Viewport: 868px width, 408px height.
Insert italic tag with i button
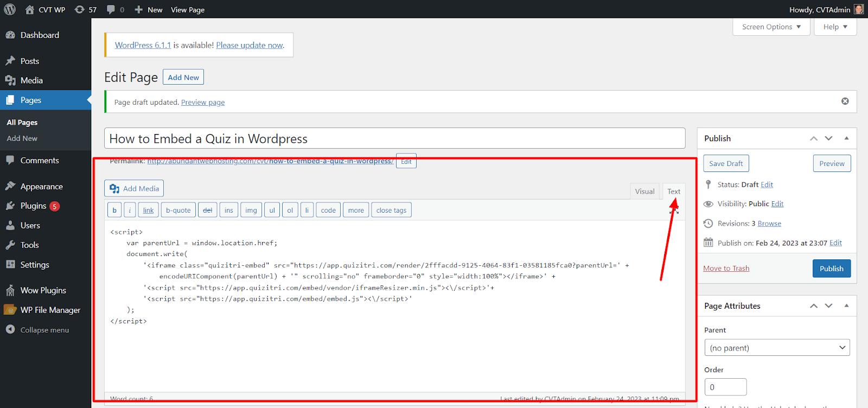coord(130,210)
